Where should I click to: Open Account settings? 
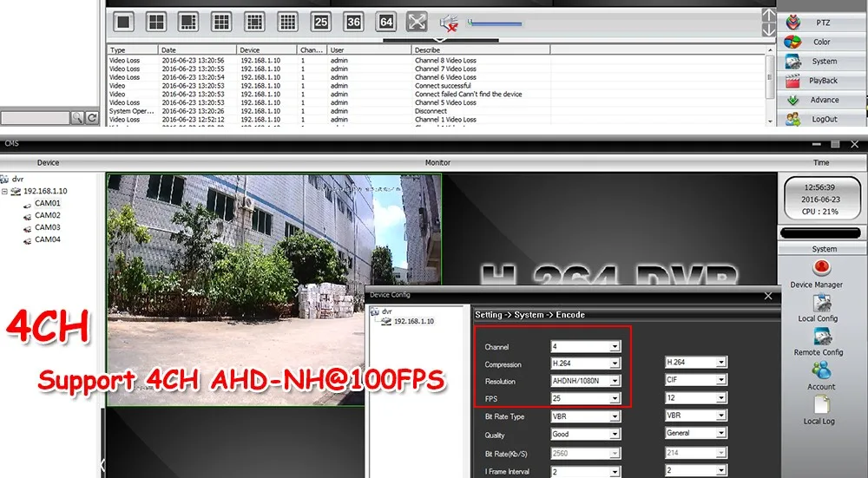pos(821,377)
